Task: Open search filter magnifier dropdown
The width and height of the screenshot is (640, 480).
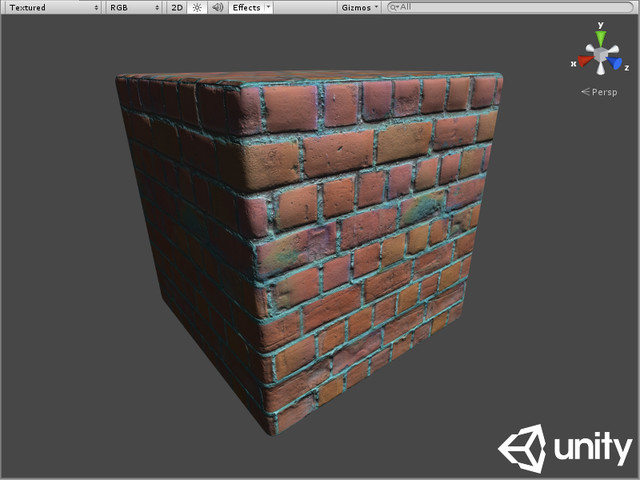Action: tap(394, 7)
